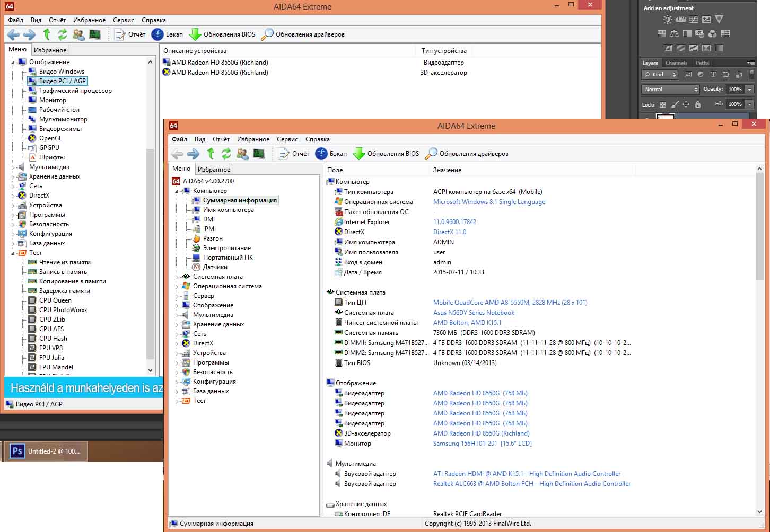This screenshot has height=532, width=770.
Task: Open the Файл menu in the rear AIDA64 window
Action: [16, 20]
